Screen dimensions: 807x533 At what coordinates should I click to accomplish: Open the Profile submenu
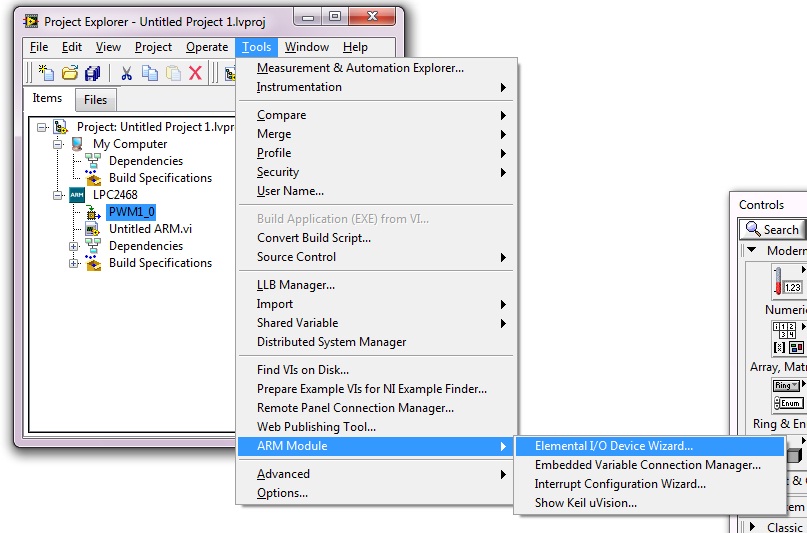[378, 153]
